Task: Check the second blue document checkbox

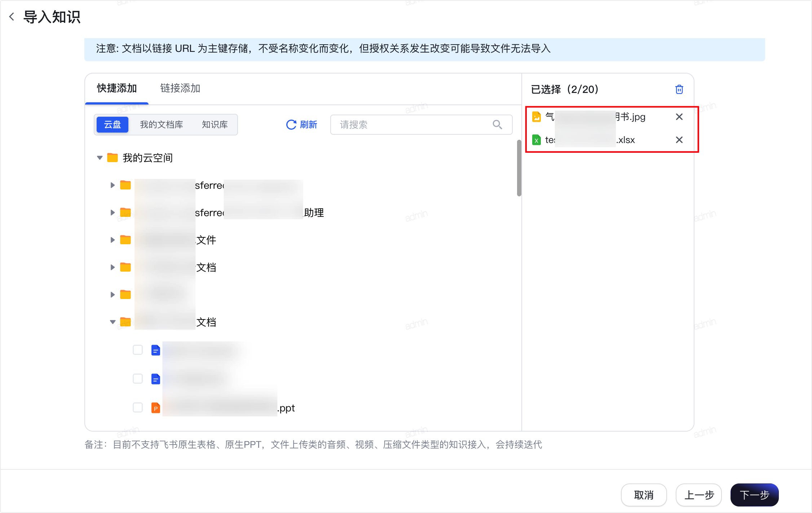Action: [138, 379]
